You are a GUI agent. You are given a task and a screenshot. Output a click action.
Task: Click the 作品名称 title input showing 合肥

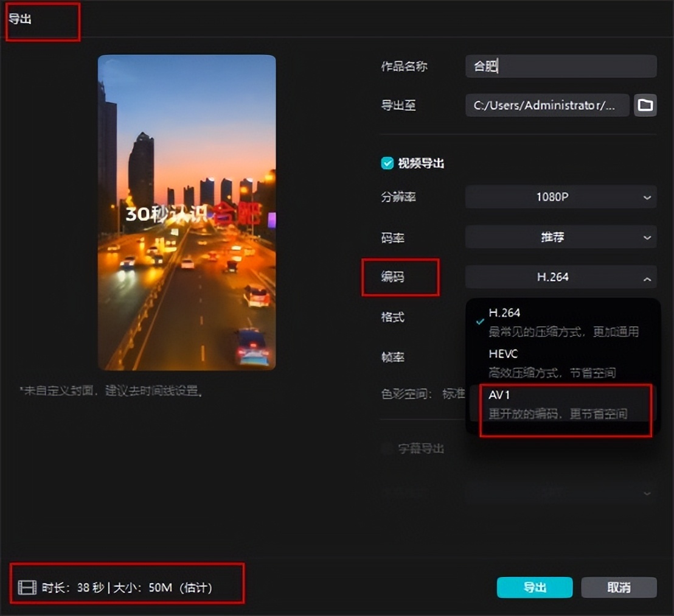[x=560, y=66]
